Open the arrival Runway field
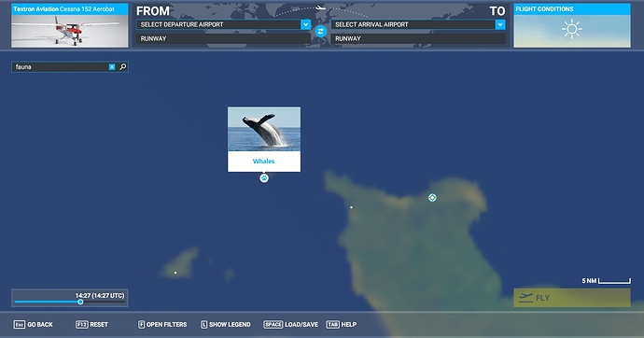This screenshot has height=338, width=644. click(418, 38)
